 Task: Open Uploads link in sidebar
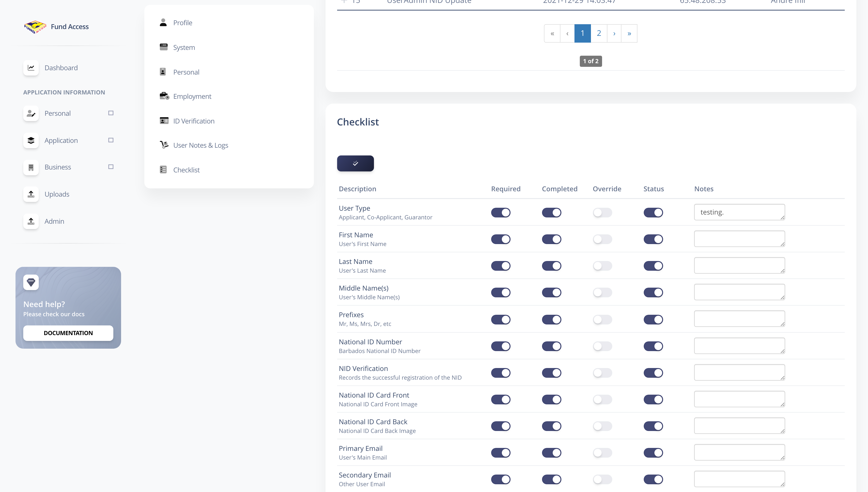[57, 194]
